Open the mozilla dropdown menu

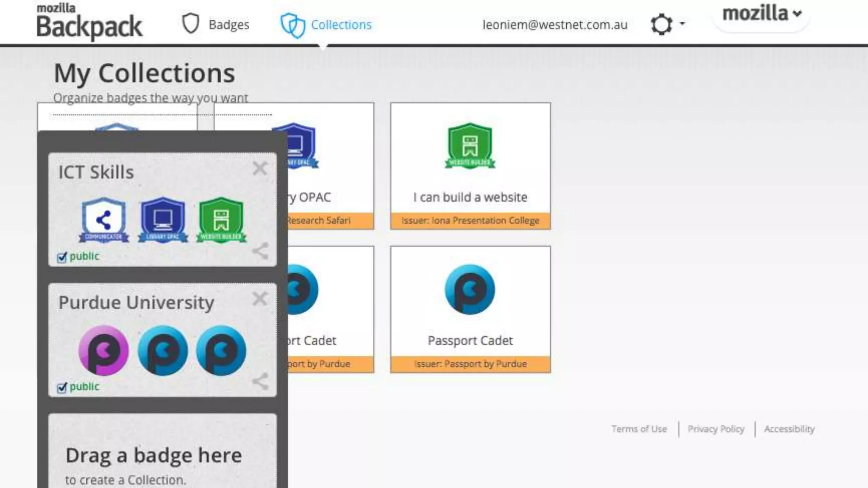click(762, 14)
